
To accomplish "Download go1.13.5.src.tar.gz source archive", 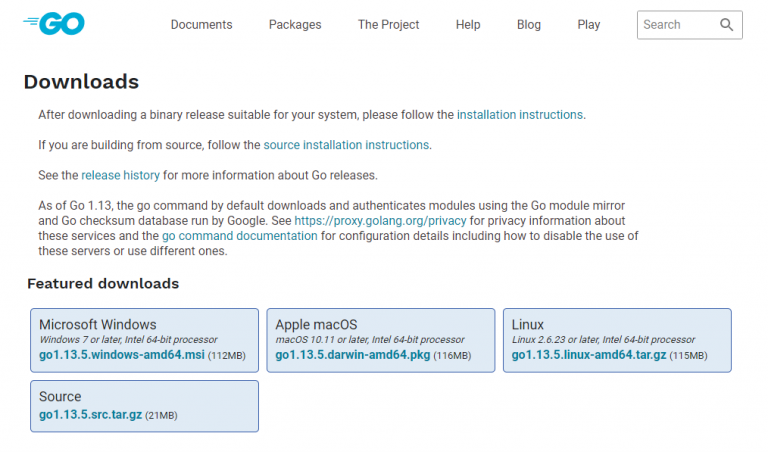I will 91,415.
